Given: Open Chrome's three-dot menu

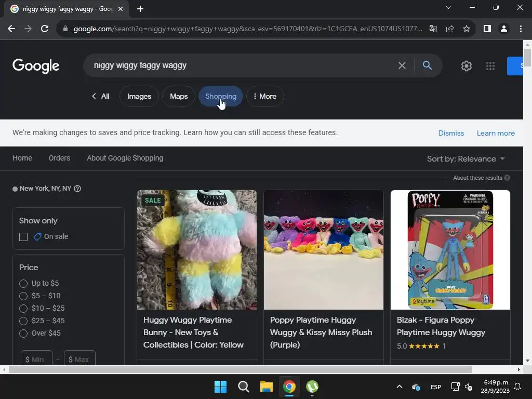Looking at the screenshot, I should click(521, 29).
